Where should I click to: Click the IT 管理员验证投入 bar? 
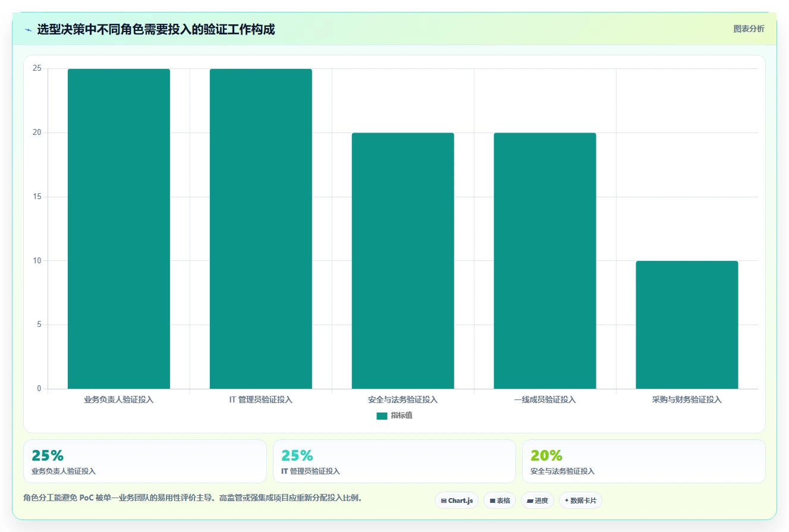tap(261, 229)
